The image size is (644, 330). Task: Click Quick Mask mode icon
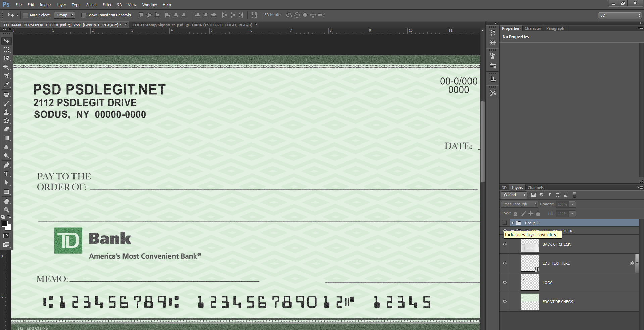(x=6, y=236)
